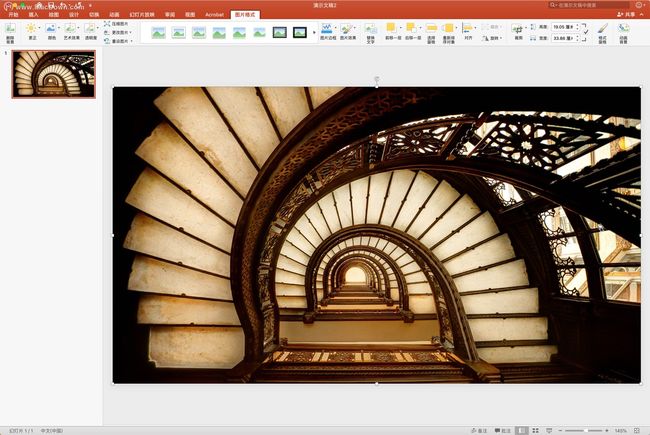650x435 pixels.
Task: Open the Align dropdown arrow
Action: coord(475,28)
